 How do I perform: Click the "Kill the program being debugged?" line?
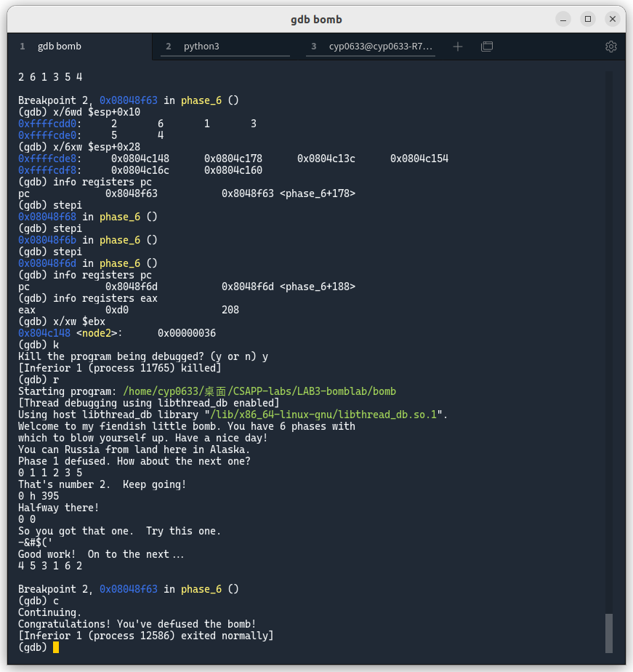click(x=143, y=356)
